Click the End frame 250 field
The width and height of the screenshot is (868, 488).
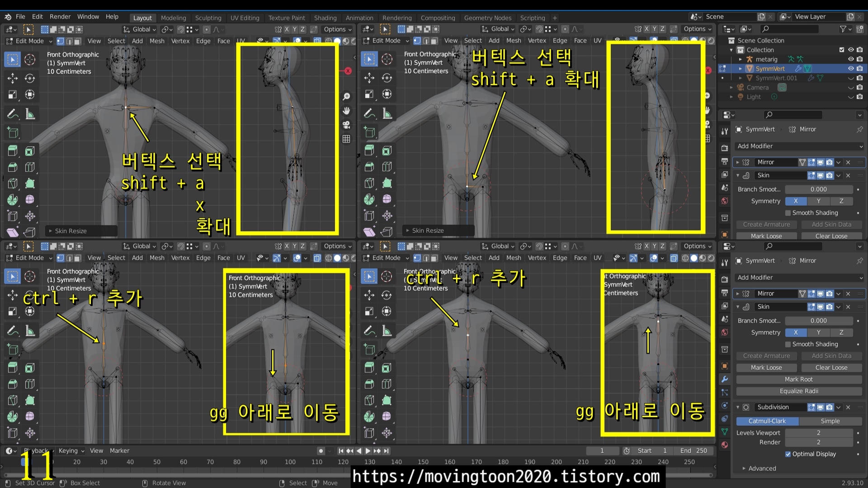(693, 451)
